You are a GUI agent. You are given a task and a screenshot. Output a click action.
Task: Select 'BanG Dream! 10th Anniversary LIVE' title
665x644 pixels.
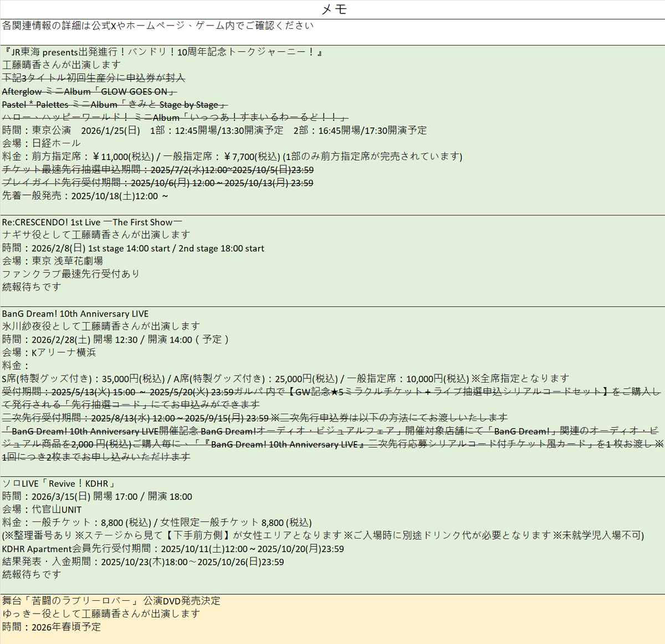click(x=75, y=313)
